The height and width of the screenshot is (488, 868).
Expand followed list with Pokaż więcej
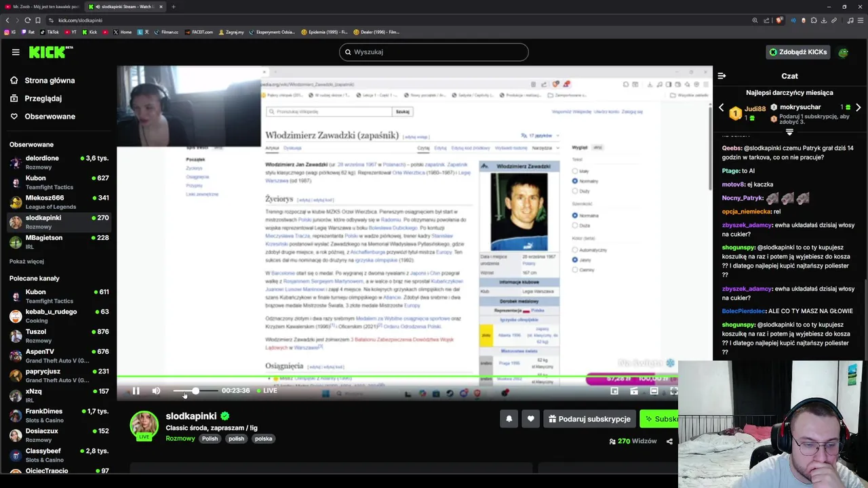click(26, 262)
